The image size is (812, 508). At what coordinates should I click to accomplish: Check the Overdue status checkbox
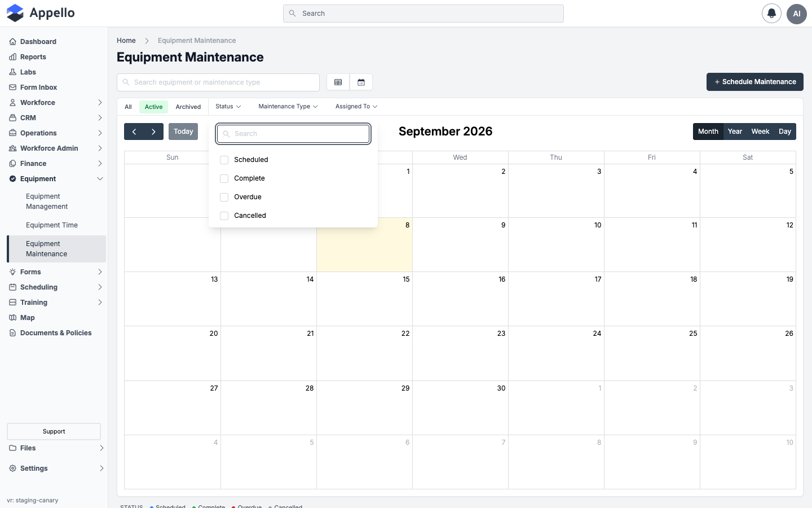coord(224,197)
